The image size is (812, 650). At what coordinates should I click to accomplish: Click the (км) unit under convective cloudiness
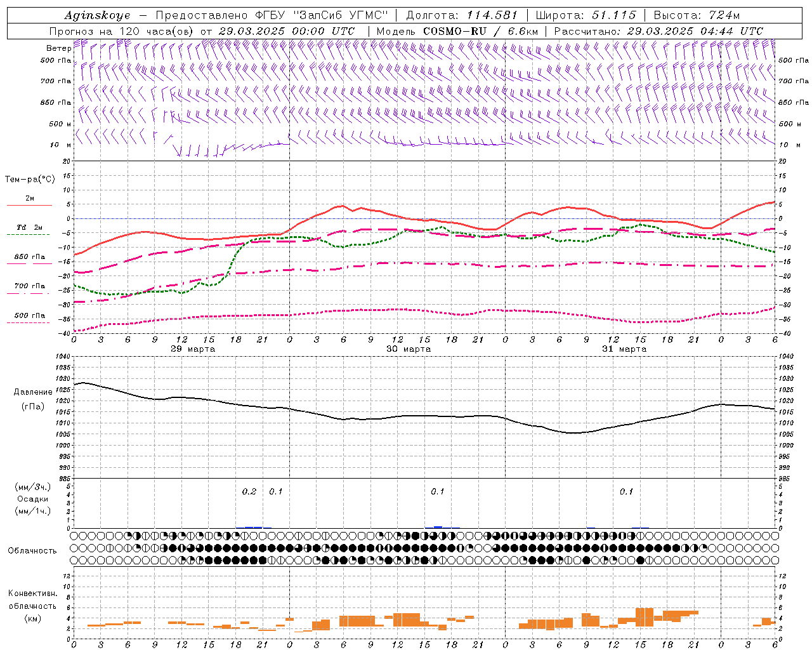click(x=32, y=618)
